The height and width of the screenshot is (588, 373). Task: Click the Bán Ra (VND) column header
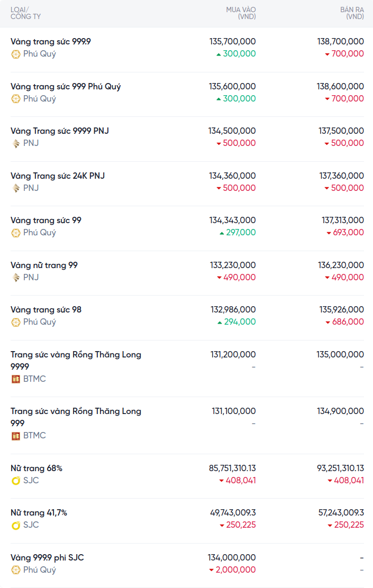click(352, 13)
